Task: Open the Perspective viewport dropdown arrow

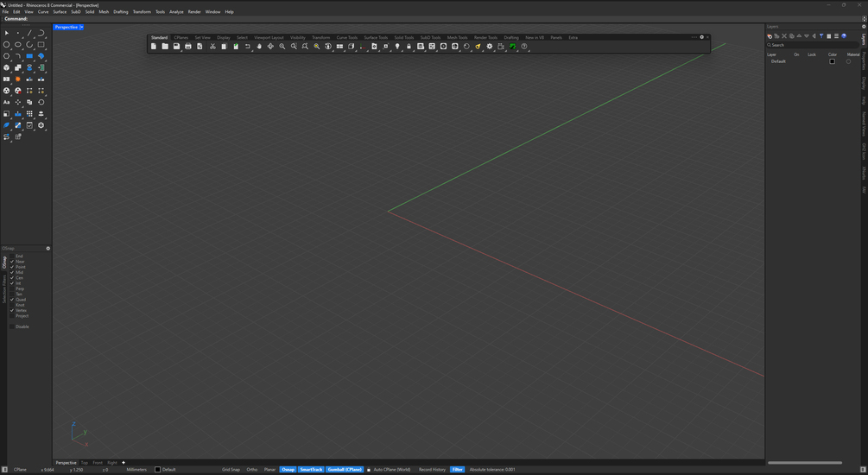Action: [81, 27]
